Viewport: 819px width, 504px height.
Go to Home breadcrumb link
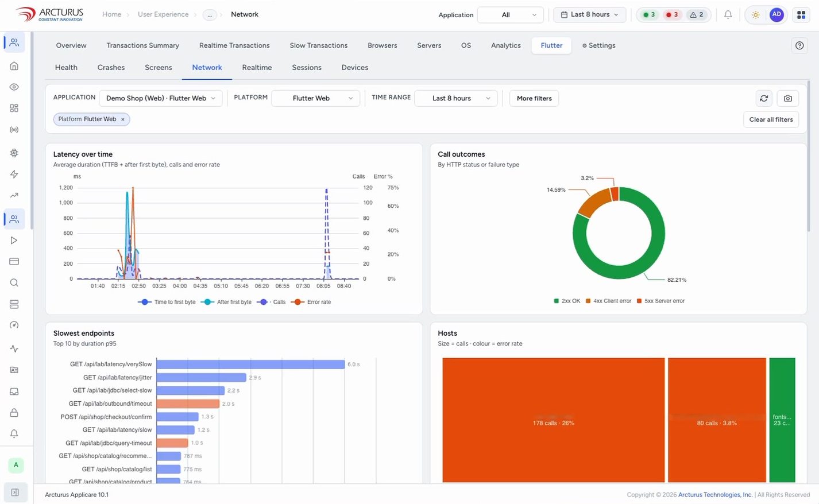111,14
